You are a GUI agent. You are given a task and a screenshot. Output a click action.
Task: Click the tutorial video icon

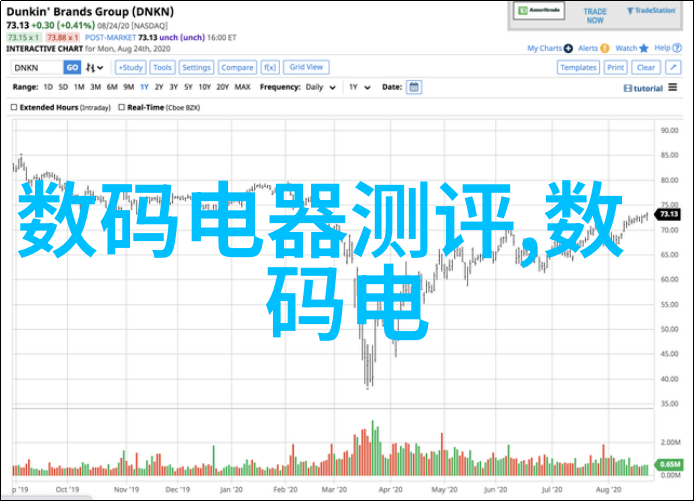click(x=628, y=89)
